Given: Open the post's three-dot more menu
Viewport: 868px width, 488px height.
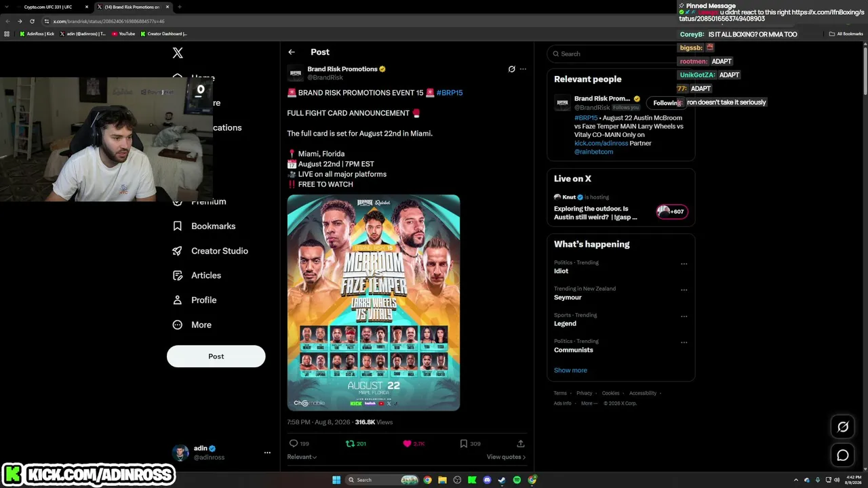Looking at the screenshot, I should click(523, 69).
